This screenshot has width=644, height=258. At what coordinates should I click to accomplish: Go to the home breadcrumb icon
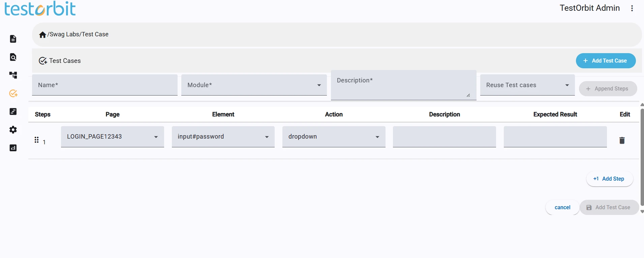click(x=42, y=35)
